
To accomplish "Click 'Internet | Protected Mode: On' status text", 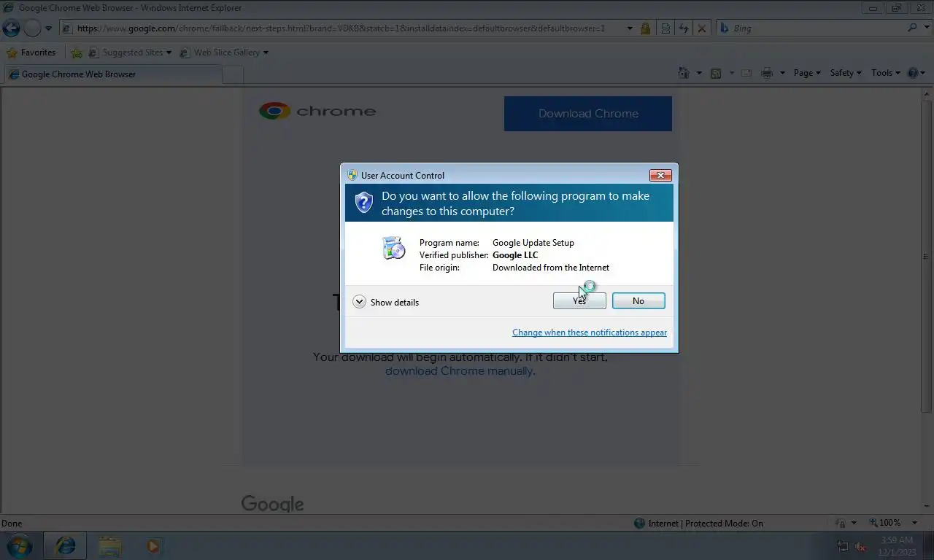I will click(x=706, y=524).
